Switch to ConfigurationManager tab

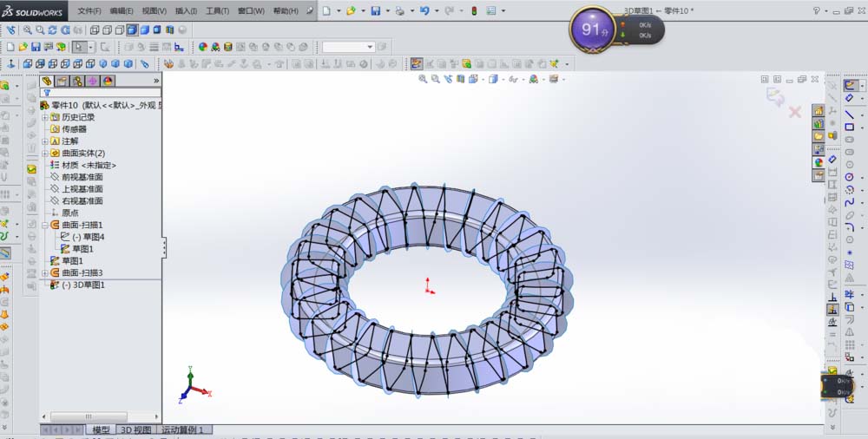[77, 81]
